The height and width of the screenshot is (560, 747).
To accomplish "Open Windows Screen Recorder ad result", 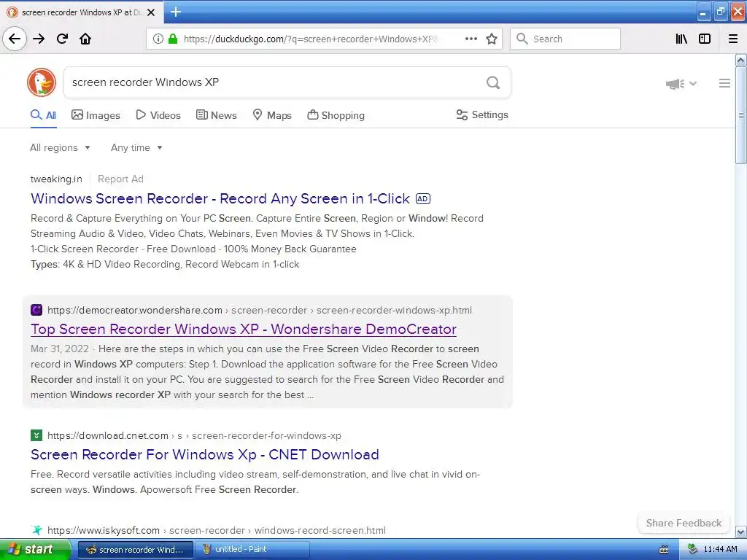I will 220,198.
